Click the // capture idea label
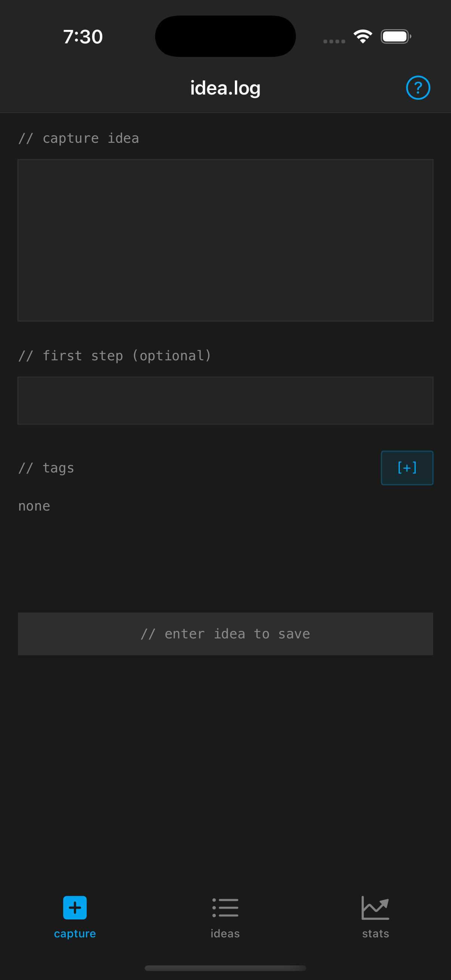The image size is (451, 980). (79, 138)
